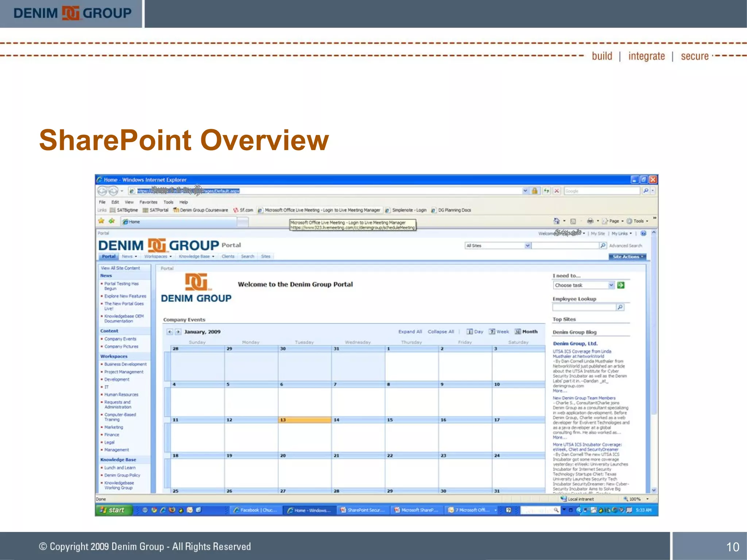The image size is (747, 560).
Task: Open the Help menu
Action: click(x=183, y=202)
